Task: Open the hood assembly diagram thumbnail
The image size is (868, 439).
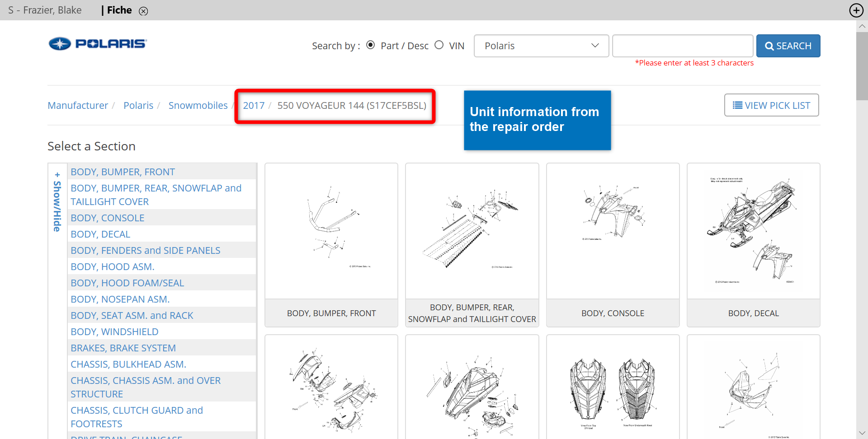Action: (472, 387)
